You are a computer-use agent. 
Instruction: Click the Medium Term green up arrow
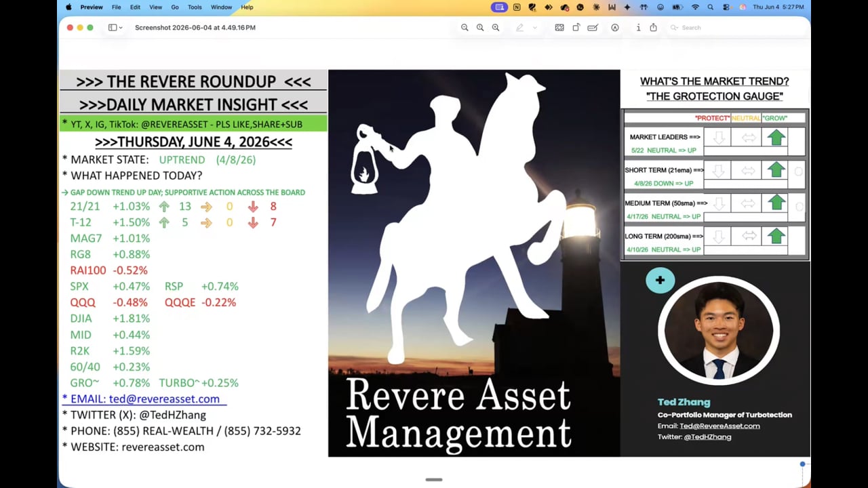coord(776,203)
